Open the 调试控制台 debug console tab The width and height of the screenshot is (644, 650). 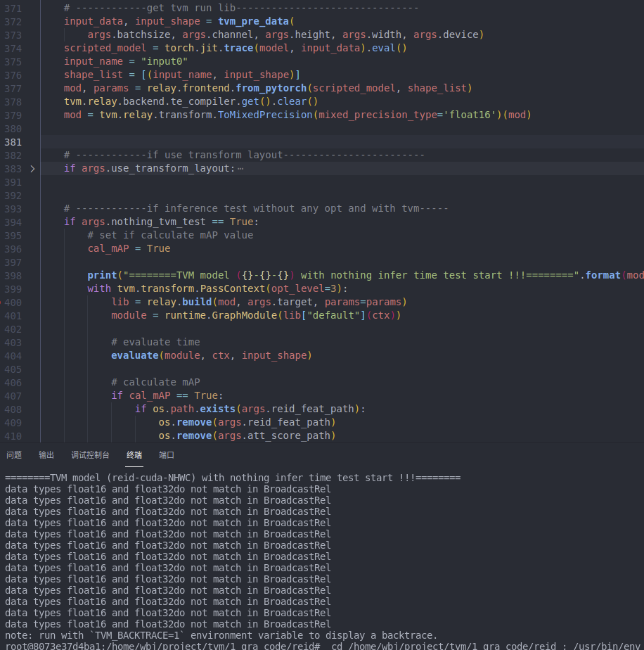click(x=90, y=455)
